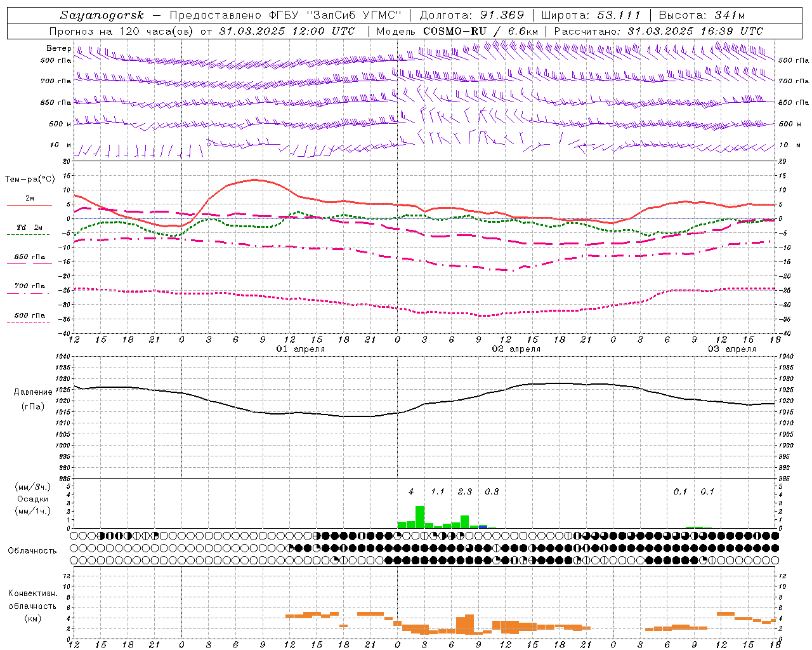Click the Модель COSMO-RU / 6.6км text
This screenshot has height=650, width=812.
pyautogui.click(x=457, y=31)
